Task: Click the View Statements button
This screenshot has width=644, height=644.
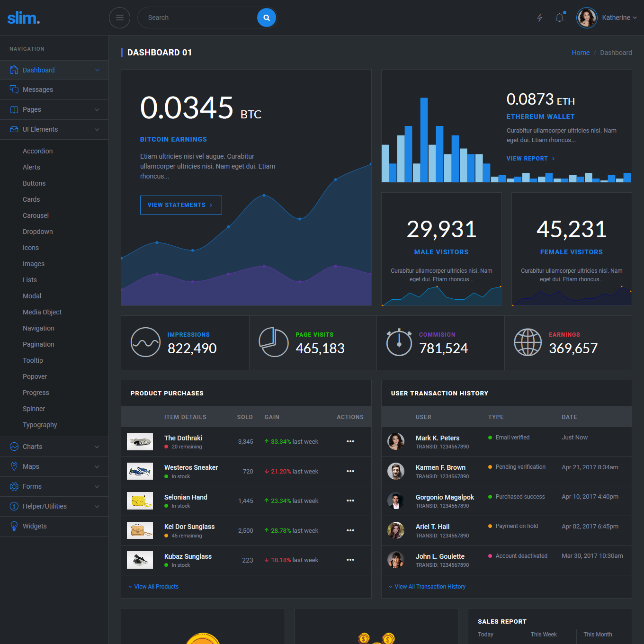Action: pyautogui.click(x=181, y=205)
